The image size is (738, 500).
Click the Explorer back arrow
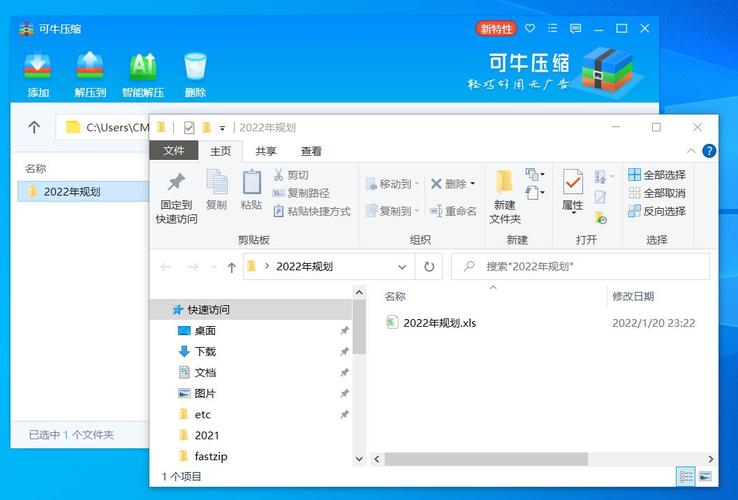pyautogui.click(x=166, y=267)
